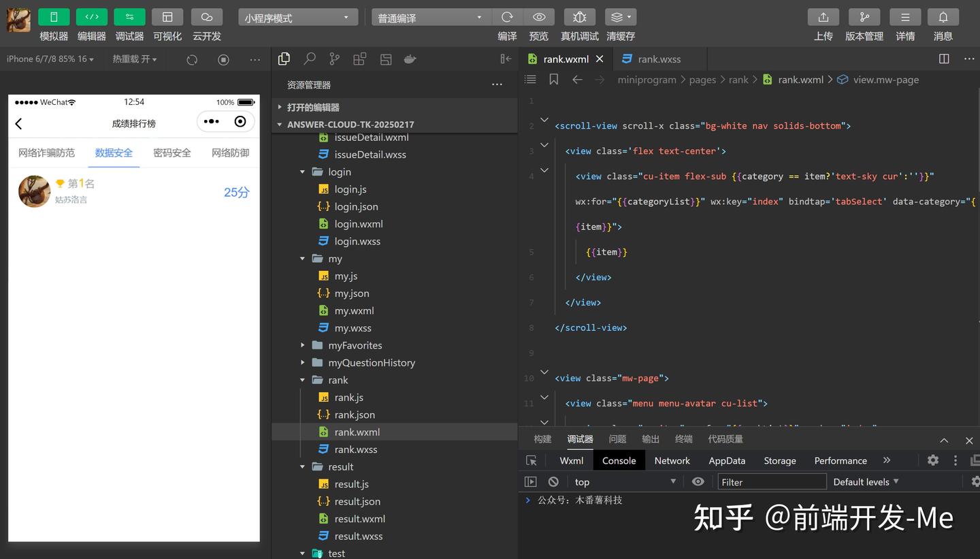Start real device debugging (真机调试)
980x559 pixels.
point(580,17)
